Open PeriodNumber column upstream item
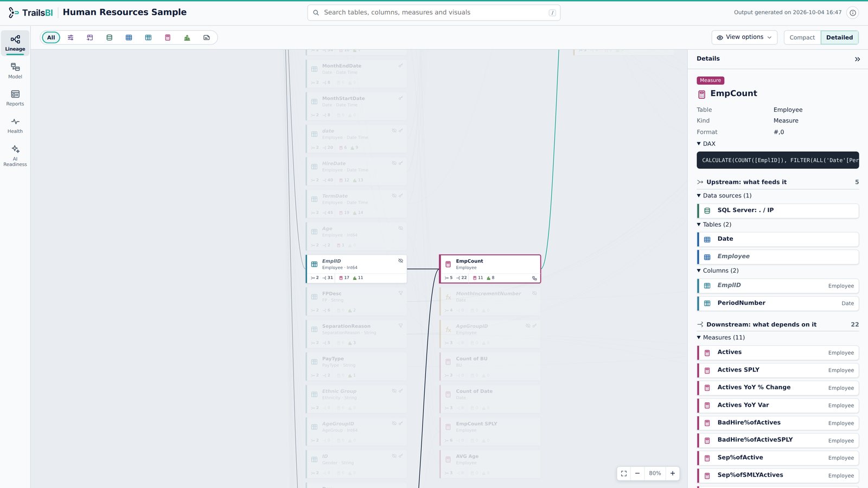This screenshot has height=488, width=868. [x=778, y=303]
